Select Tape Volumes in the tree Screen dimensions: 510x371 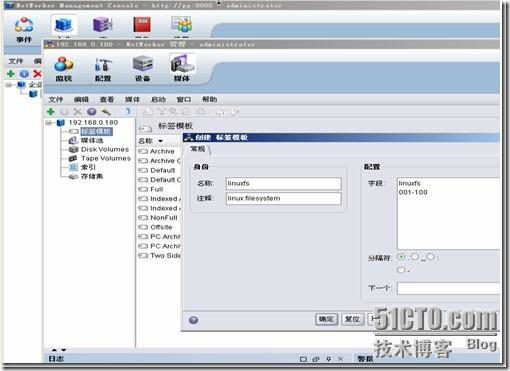(x=106, y=158)
